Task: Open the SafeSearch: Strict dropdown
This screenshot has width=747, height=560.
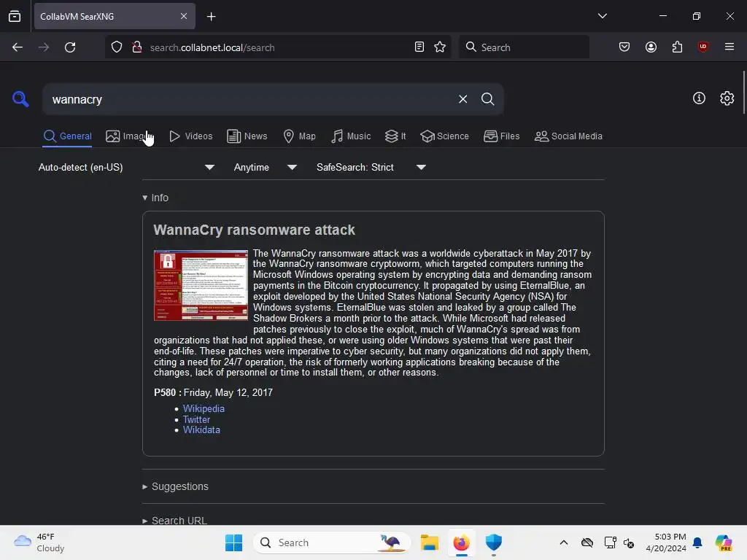Action: 371,167
